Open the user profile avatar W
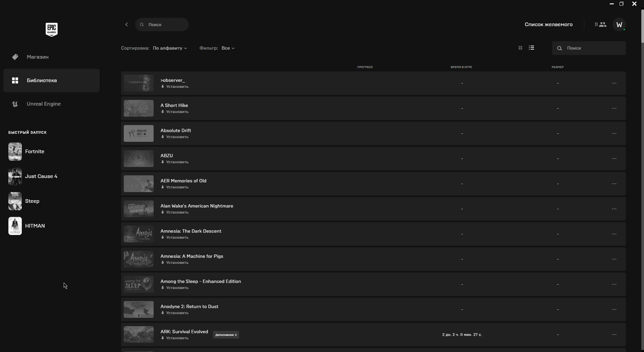Image resolution: width=644 pixels, height=352 pixels. tap(619, 24)
